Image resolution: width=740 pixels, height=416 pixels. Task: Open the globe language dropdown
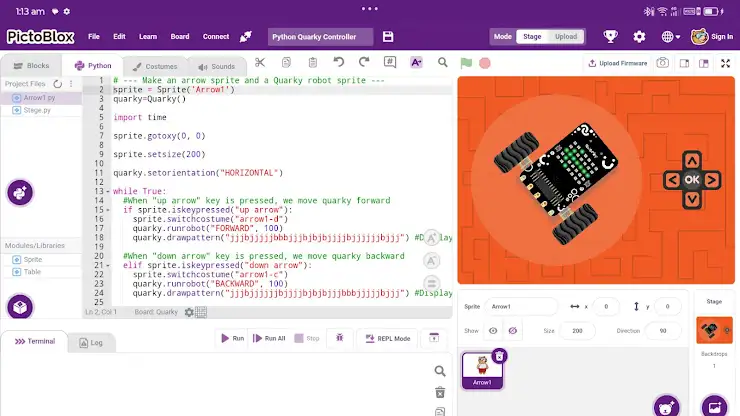pyautogui.click(x=670, y=36)
